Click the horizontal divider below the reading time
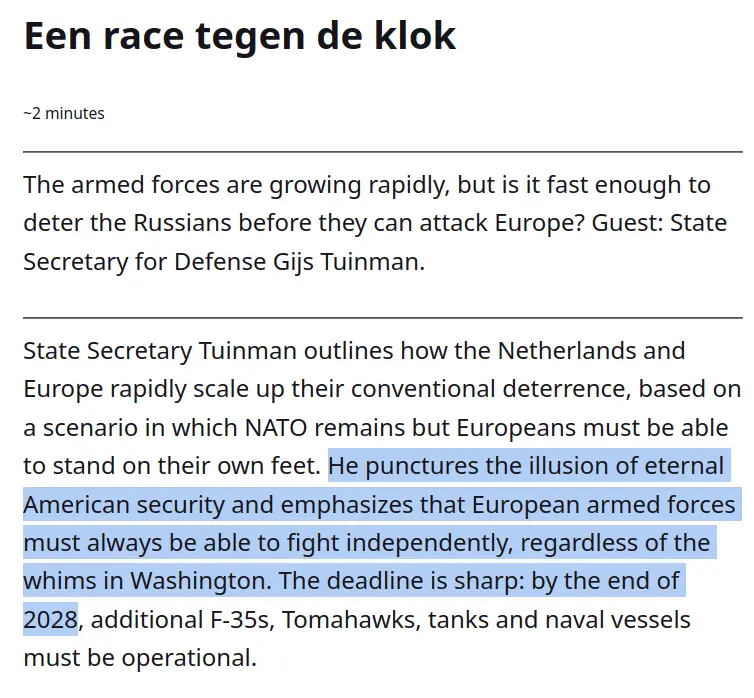Viewport: 754px width, 698px height. coord(382,151)
